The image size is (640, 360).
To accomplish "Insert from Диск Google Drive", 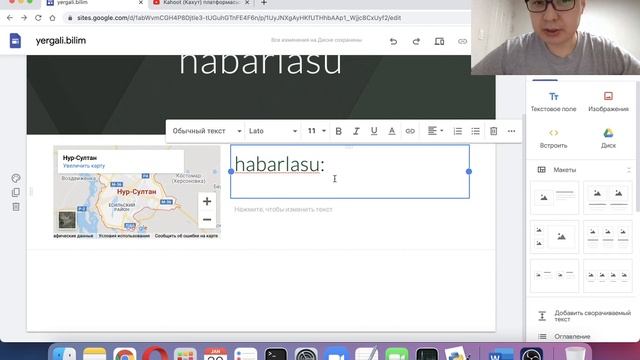I will tap(608, 138).
